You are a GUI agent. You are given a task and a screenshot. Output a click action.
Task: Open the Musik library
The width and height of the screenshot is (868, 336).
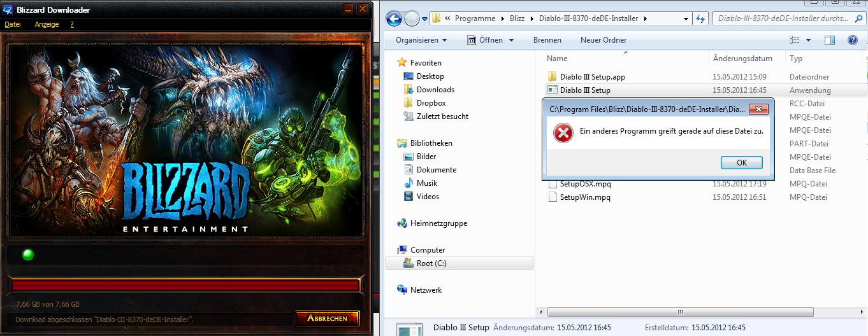[x=427, y=183]
